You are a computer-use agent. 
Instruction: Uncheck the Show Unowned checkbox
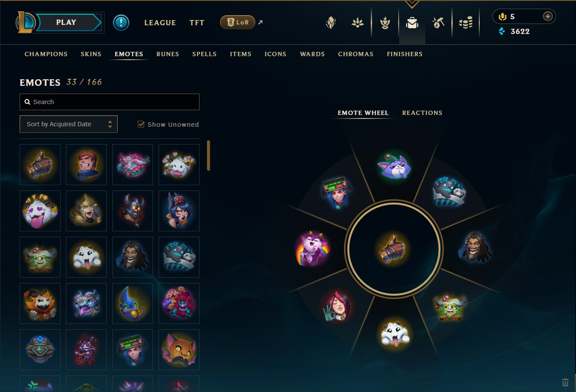(141, 124)
